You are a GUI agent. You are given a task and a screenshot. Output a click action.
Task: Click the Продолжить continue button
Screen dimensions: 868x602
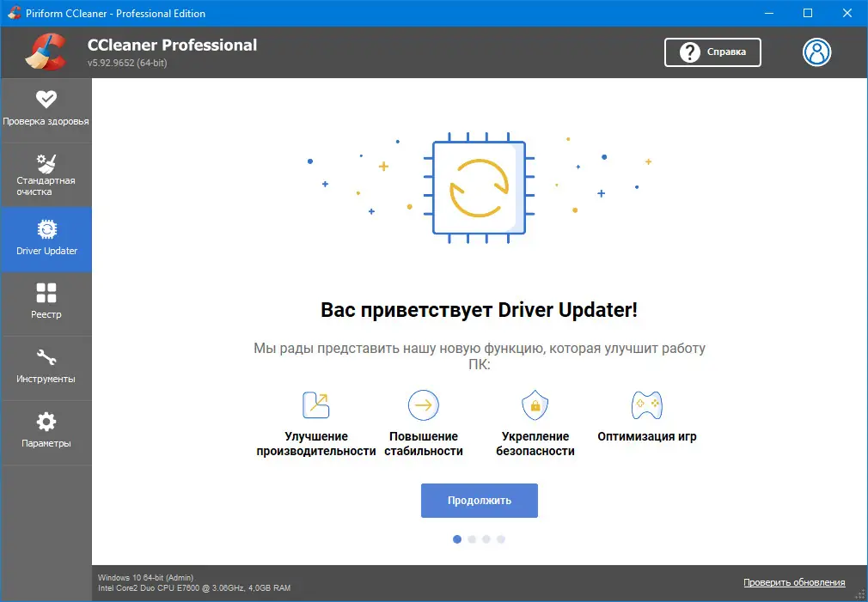coord(479,501)
